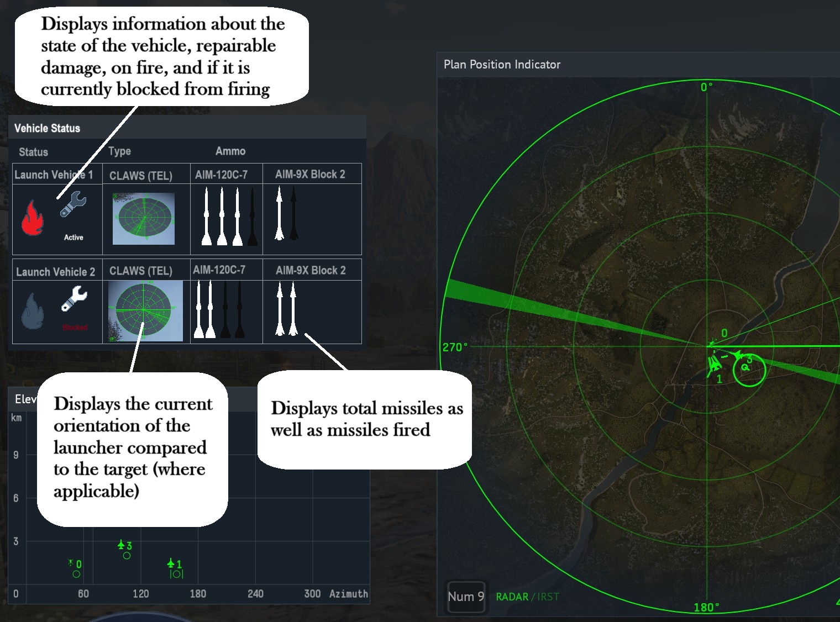Select Launch Vehicle 2 AIM-120C-7 missile icons
Viewport: 840px width, 622px height.
point(218,310)
